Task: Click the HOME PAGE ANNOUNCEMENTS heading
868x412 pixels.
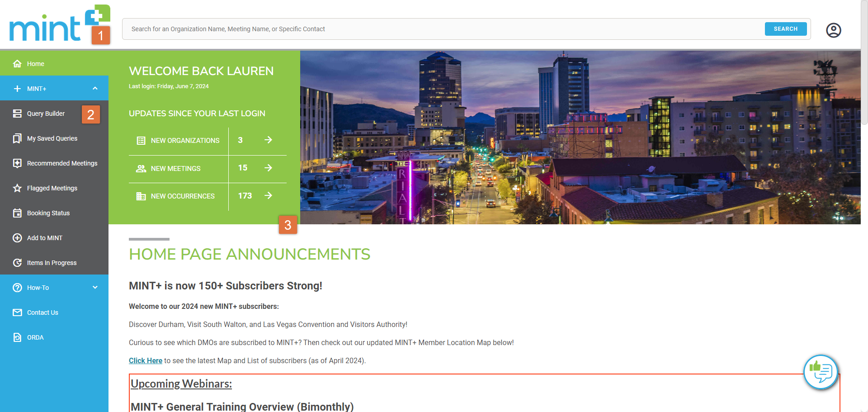Action: pos(250,254)
